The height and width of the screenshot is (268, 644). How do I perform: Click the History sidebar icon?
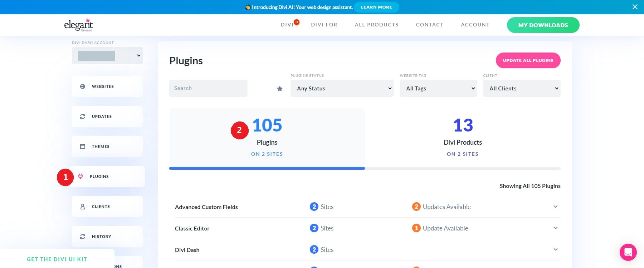pyautogui.click(x=83, y=237)
